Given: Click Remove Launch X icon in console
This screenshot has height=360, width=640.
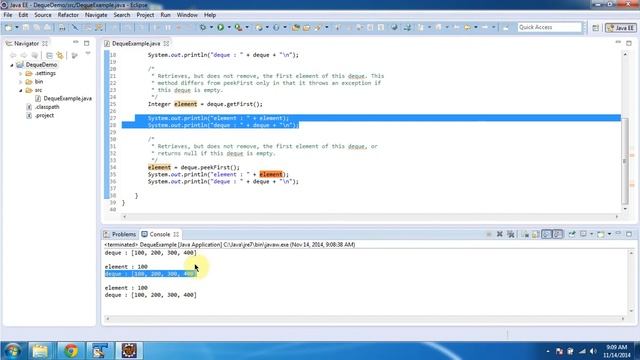Looking at the screenshot, I should [x=499, y=234].
